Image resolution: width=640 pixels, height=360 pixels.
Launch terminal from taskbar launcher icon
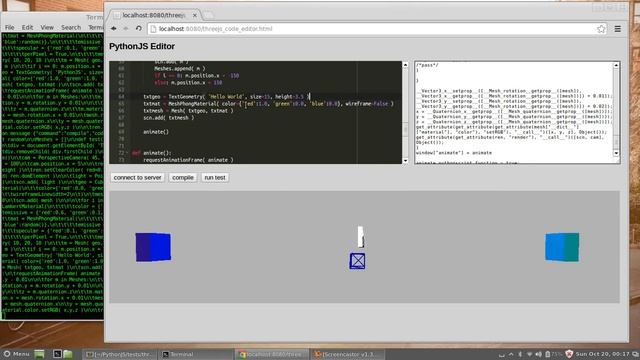pyautogui.click(x=57, y=354)
